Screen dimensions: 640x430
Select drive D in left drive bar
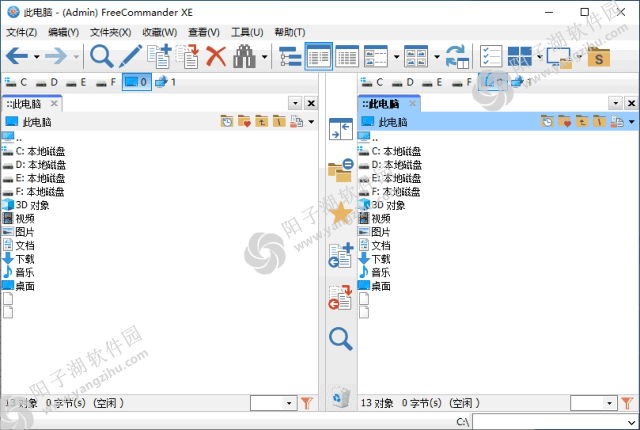(x=47, y=82)
